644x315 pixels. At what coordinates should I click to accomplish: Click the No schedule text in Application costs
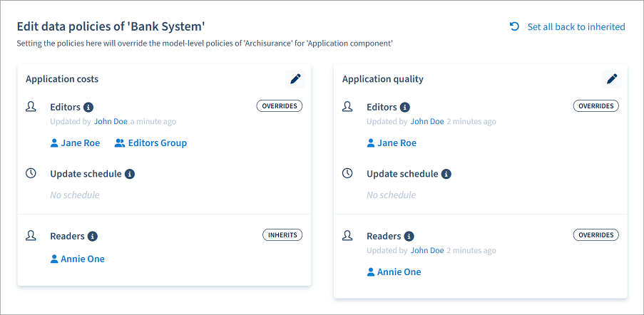pos(75,195)
